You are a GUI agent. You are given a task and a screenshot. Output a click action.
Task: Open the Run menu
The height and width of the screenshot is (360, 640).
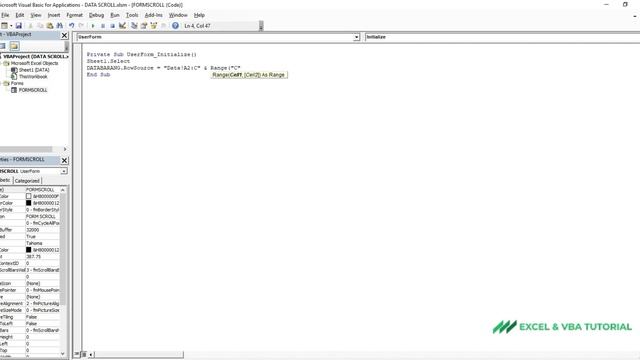coord(115,15)
